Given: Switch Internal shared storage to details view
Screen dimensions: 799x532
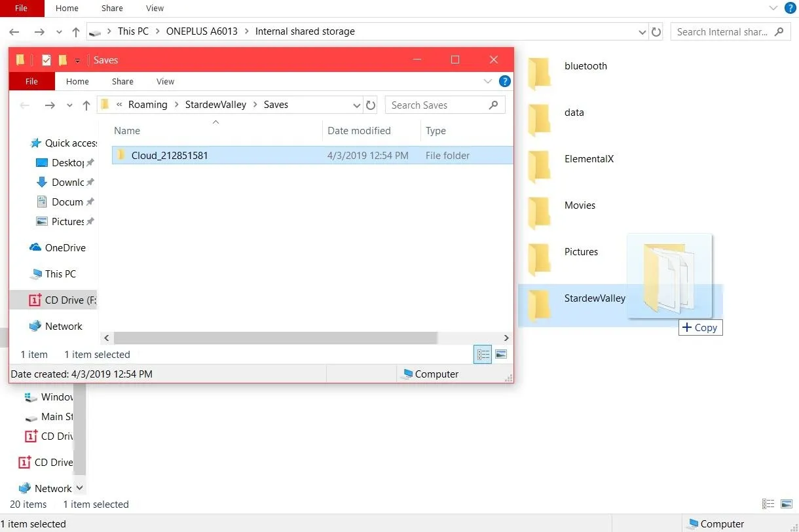Looking at the screenshot, I should (768, 504).
